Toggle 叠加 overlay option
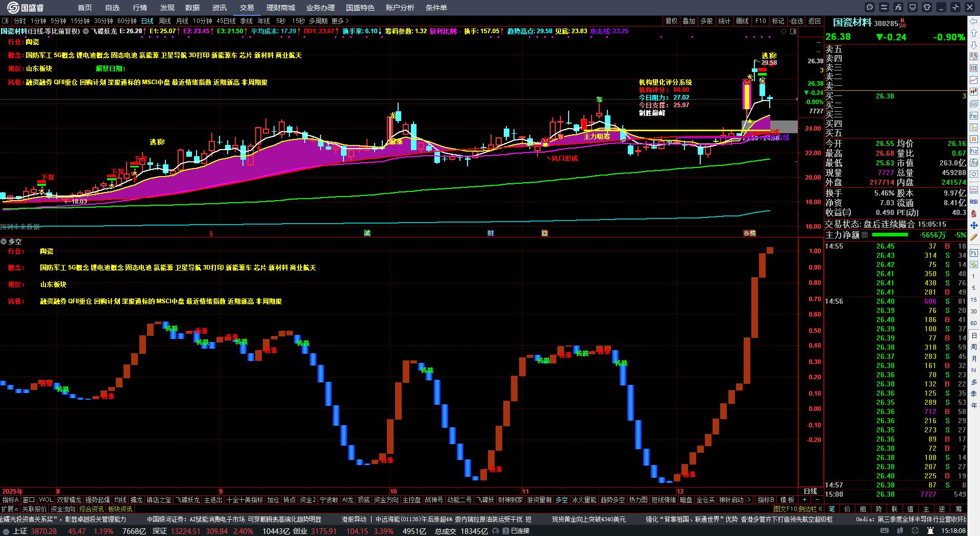Viewport: 980px width, 536px height. click(689, 21)
